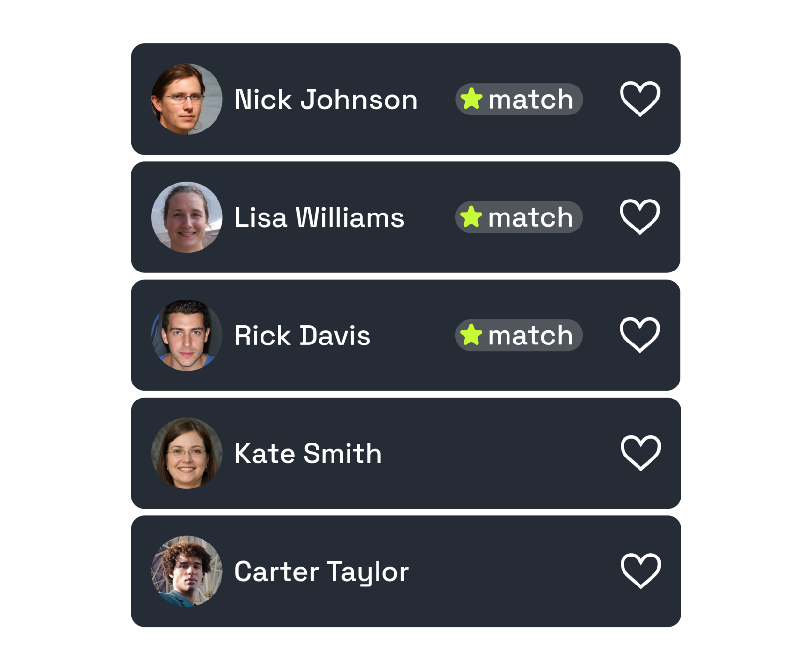Click the Kate Smith name
Image resolution: width=812 pixels, height=671 pixels.
click(308, 454)
